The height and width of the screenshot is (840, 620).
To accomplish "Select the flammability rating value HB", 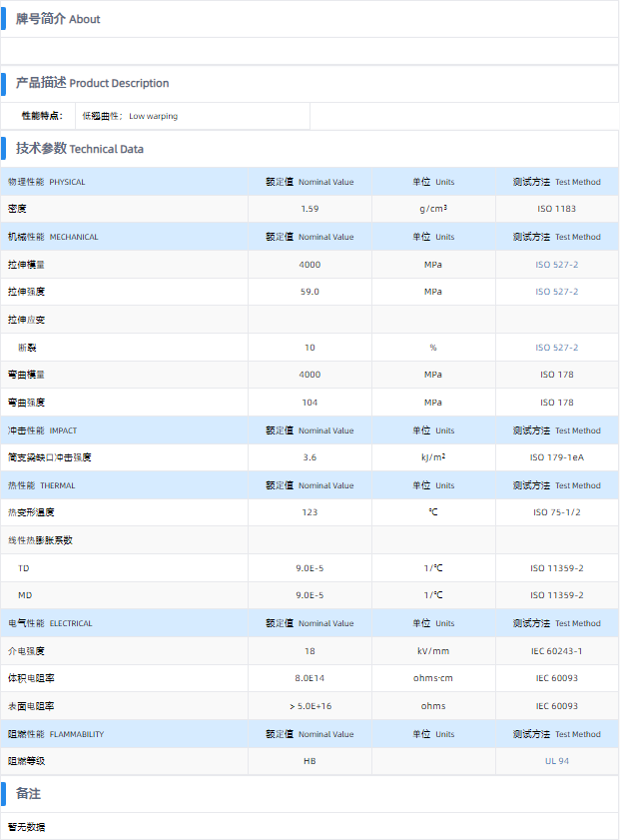I will pos(310,761).
